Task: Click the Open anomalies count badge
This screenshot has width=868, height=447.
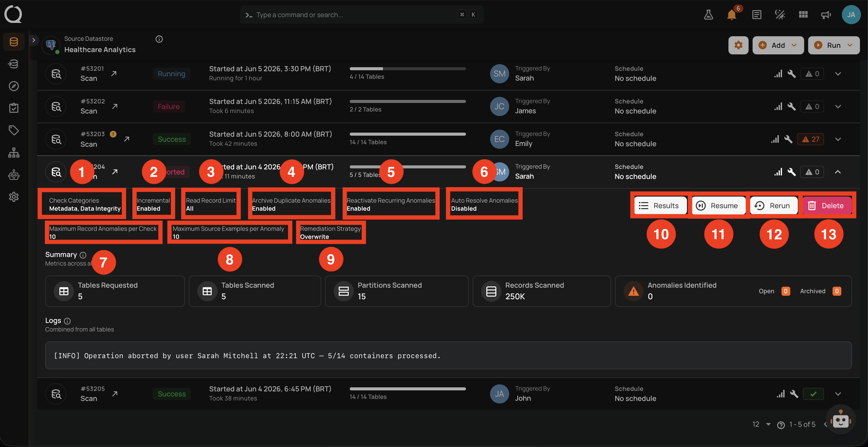Action: click(786, 291)
